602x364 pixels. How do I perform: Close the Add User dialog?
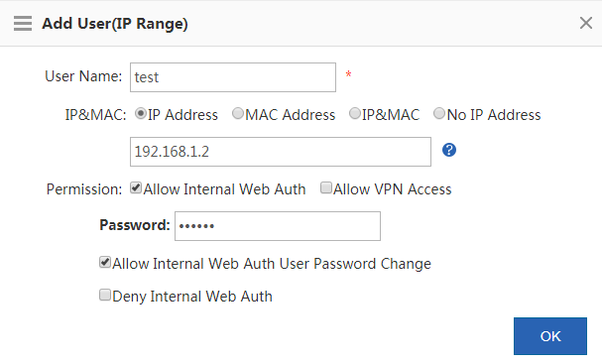[586, 23]
